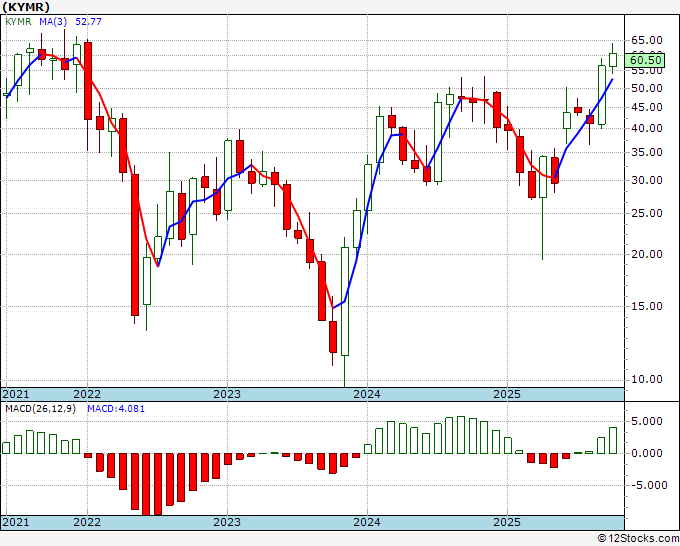Viewport: 680px width, 546px height.
Task: Click the 30.00 price axis label
Action: (646, 180)
